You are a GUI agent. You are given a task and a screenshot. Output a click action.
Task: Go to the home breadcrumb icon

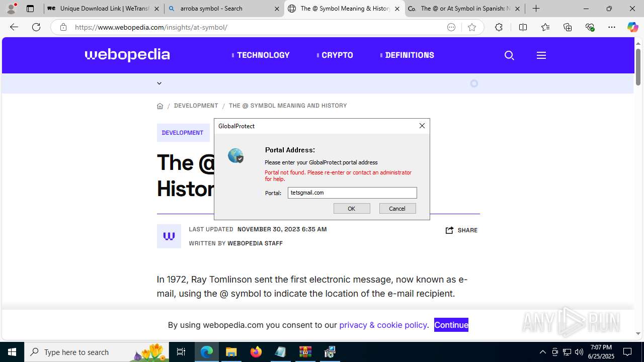[160, 106]
